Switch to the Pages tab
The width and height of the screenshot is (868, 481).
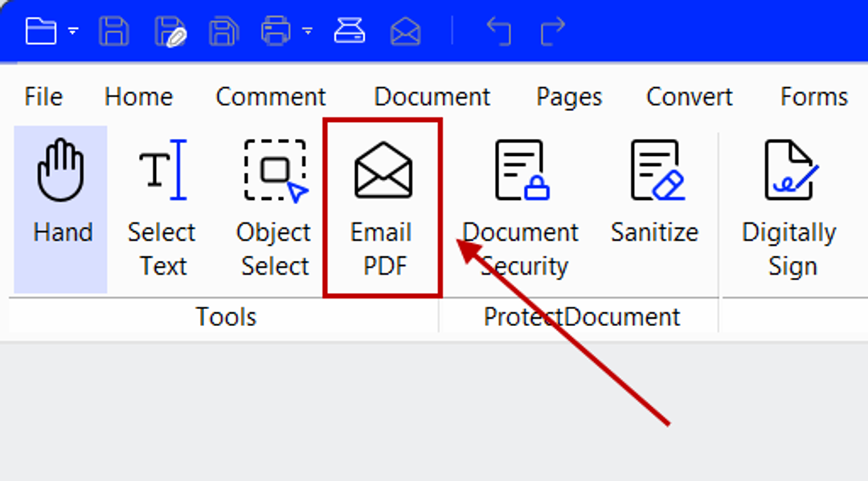click(569, 98)
